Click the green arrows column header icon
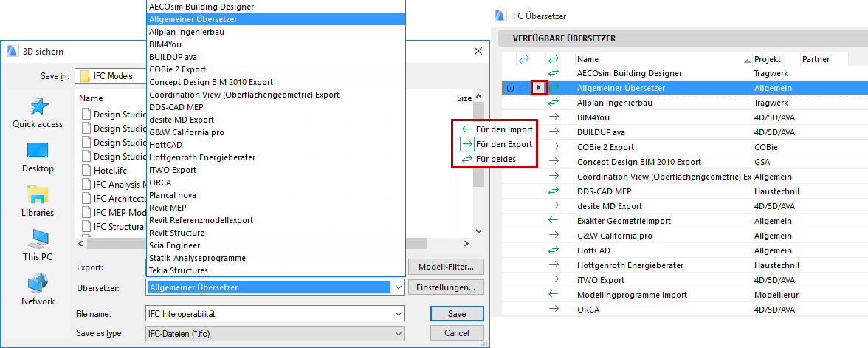 553,59
